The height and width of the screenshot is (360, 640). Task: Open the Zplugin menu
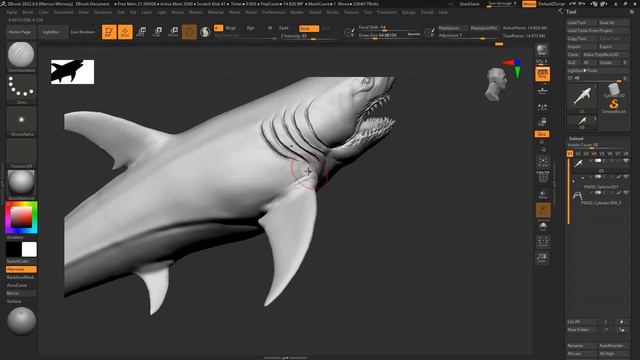pos(408,13)
